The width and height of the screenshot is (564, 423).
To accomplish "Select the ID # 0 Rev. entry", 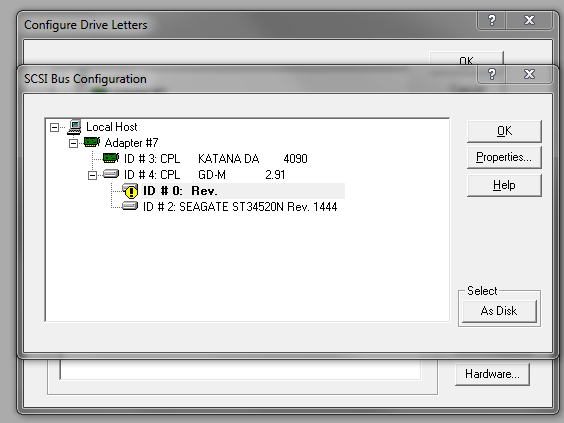I will (x=180, y=191).
